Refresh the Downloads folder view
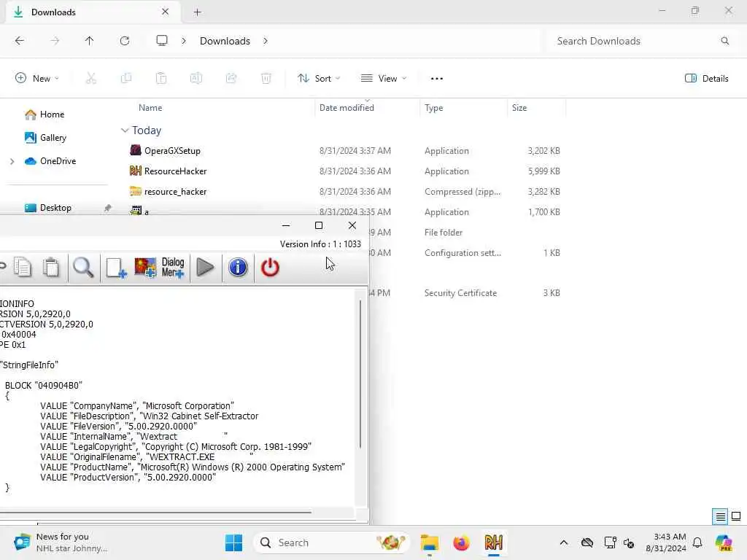 point(125,41)
